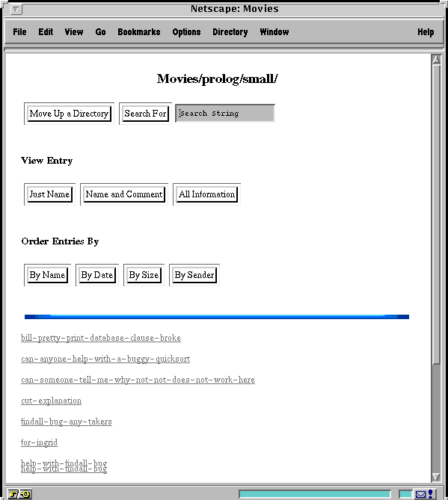Viewport: 448px width, 500px height.
Task: Select the Just Name view button
Action: click(x=49, y=194)
